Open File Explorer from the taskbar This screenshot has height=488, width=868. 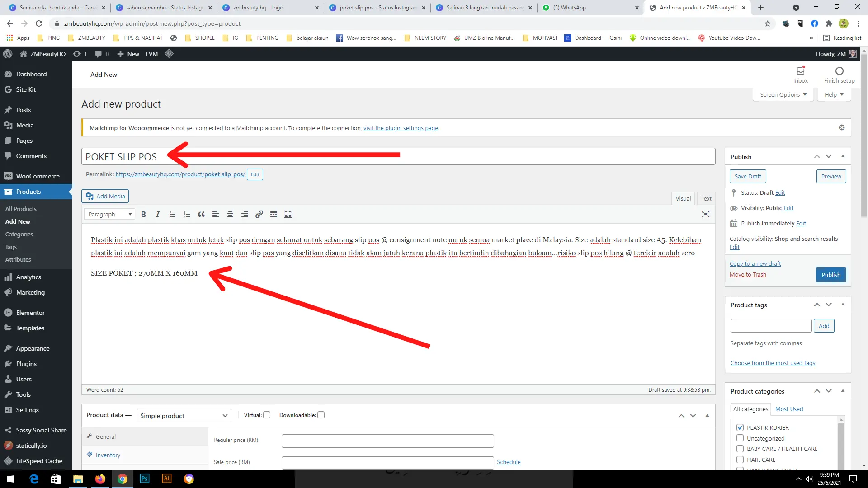[78, 479]
